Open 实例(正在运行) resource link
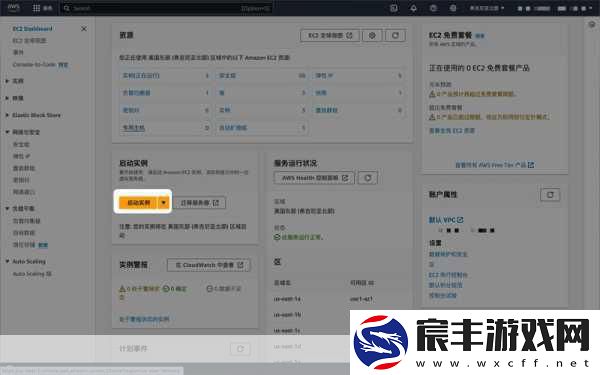The image size is (600, 375). pos(141,75)
